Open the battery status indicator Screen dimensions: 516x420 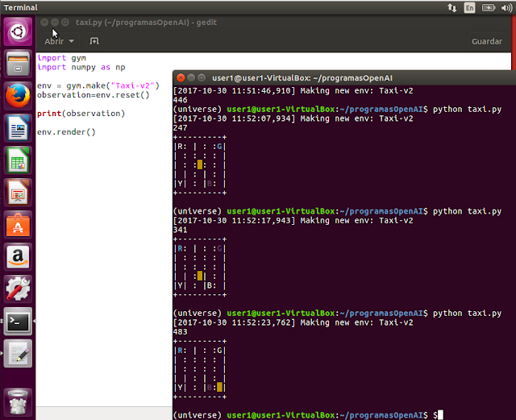489,7
